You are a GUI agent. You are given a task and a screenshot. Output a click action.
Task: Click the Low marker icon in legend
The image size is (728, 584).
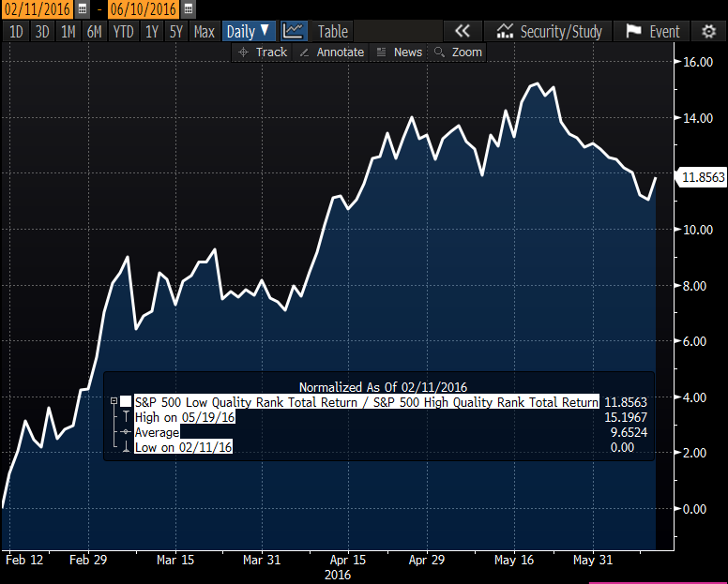pos(126,447)
